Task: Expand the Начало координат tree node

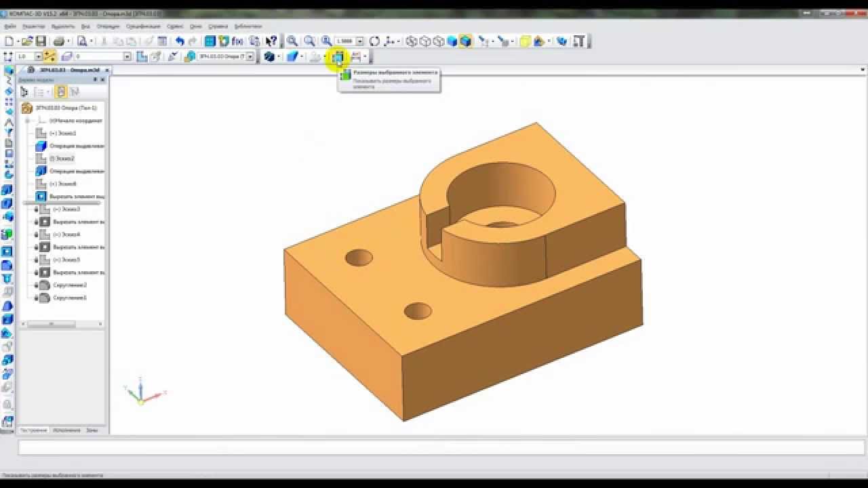Action: tap(28, 121)
